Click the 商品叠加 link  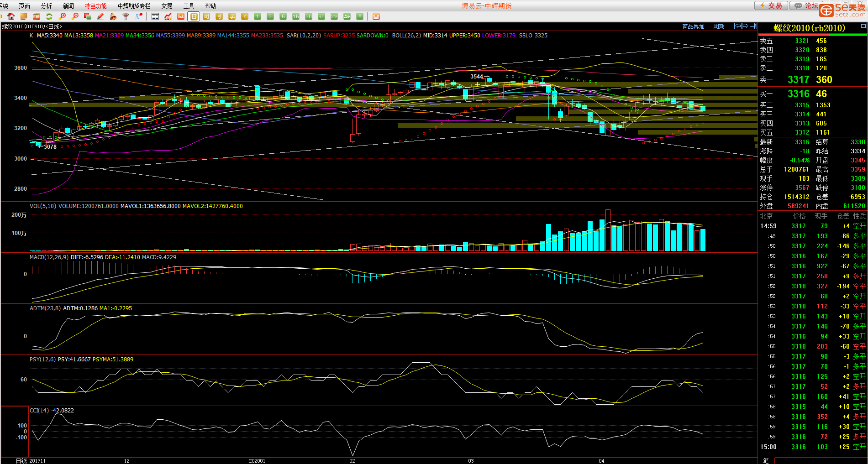click(694, 26)
